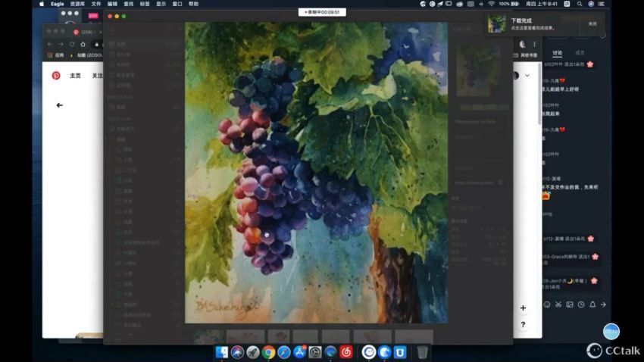644x362 pixels.
Task: Open the question mark help button on Pinterest
Action: click(x=523, y=325)
